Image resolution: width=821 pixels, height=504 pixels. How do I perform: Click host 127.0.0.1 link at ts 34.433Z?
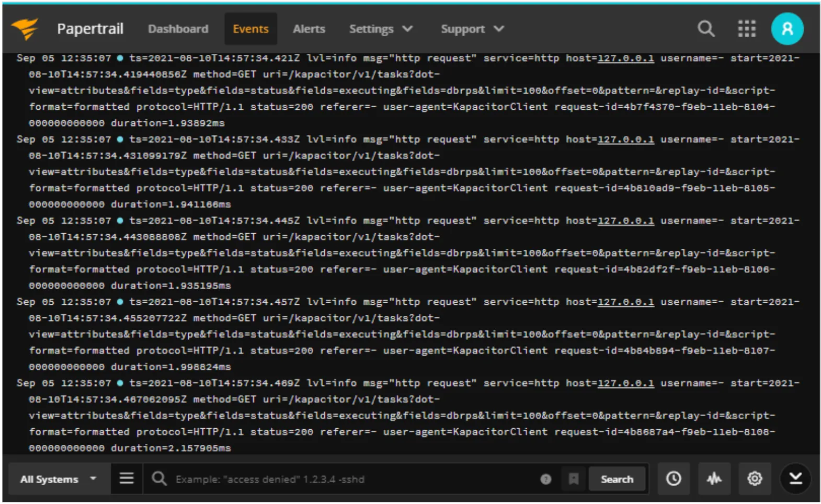pos(625,140)
